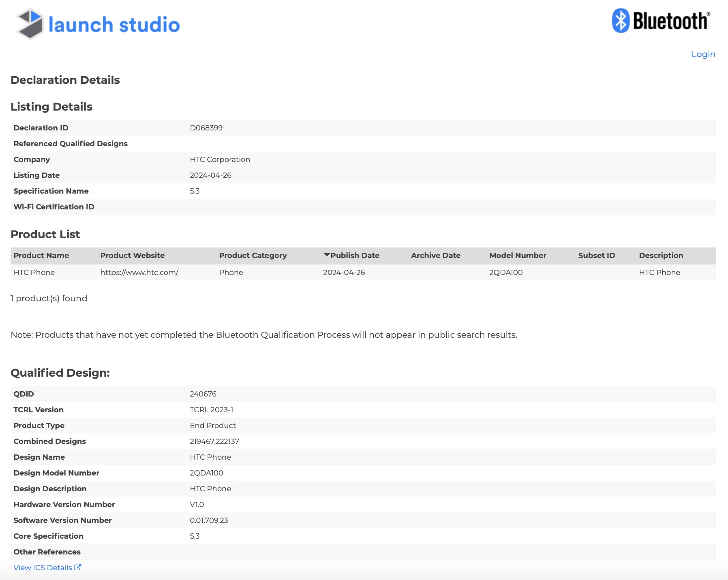The width and height of the screenshot is (728, 580).
Task: Click the Phone product category cell
Action: pos(231,272)
